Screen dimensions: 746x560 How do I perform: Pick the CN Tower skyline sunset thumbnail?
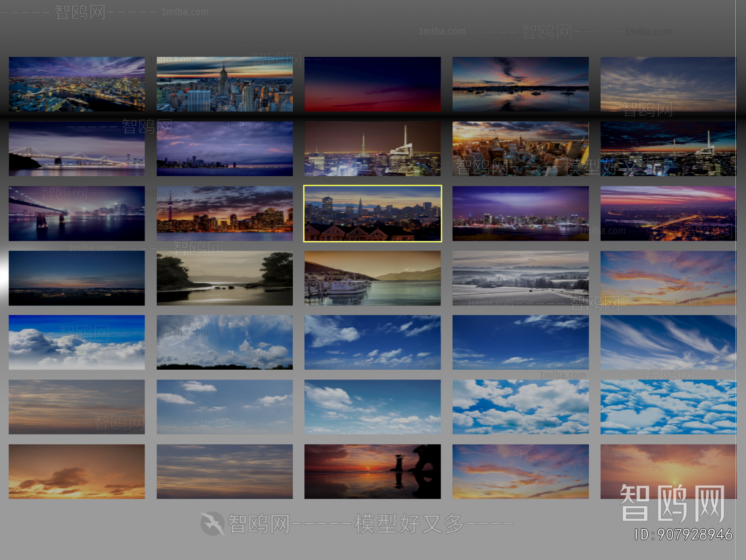point(224,214)
